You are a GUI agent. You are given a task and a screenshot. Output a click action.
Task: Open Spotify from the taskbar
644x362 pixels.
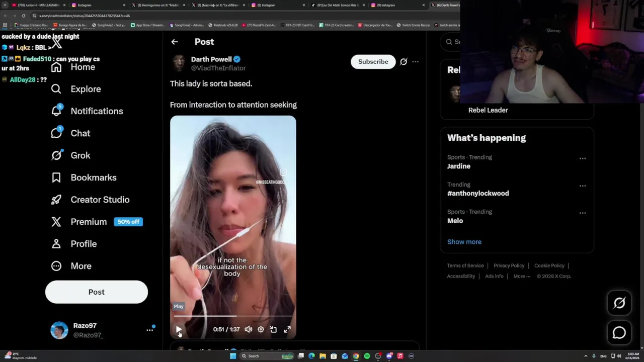coord(367,356)
